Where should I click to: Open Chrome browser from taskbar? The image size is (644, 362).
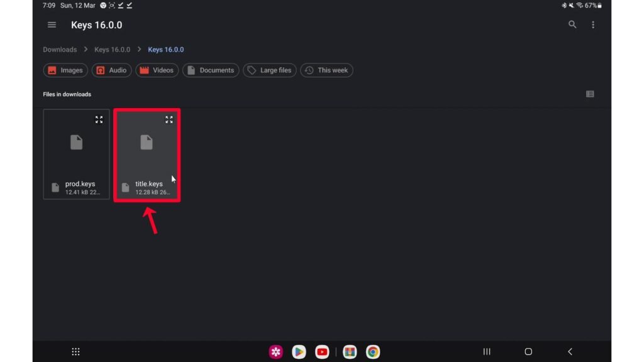pyautogui.click(x=373, y=352)
